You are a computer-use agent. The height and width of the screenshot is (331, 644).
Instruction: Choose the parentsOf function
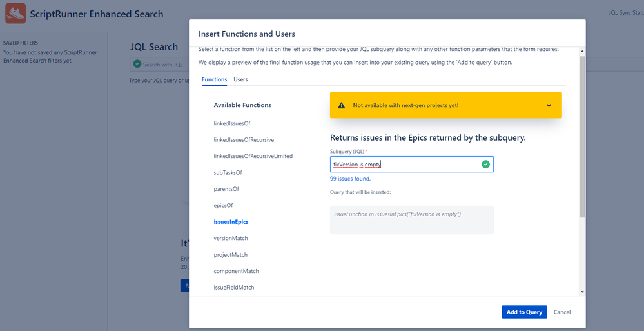(x=227, y=189)
